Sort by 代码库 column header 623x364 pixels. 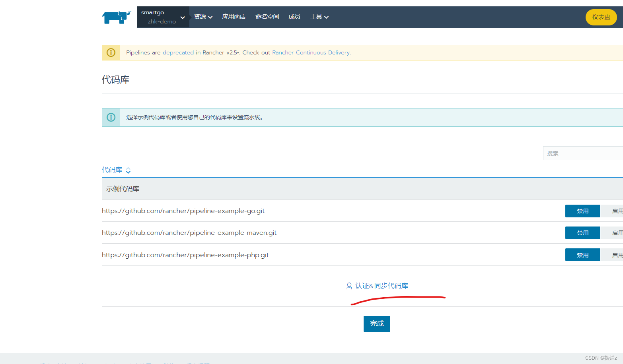coord(112,170)
